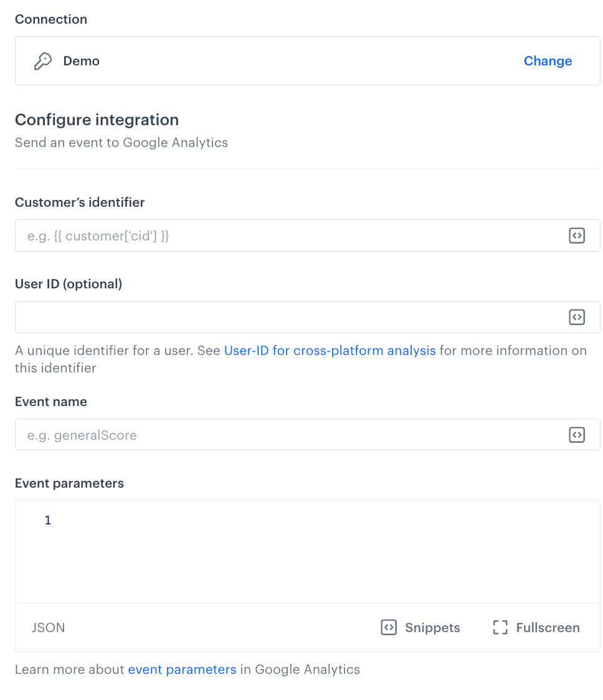Open the code snippet icon in Event name field

[576, 435]
